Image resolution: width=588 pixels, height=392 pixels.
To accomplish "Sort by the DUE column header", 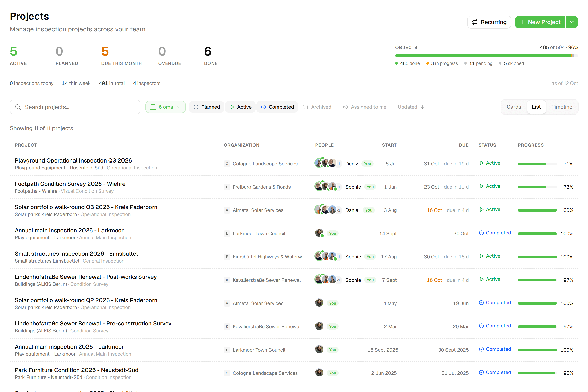I will click(463, 145).
